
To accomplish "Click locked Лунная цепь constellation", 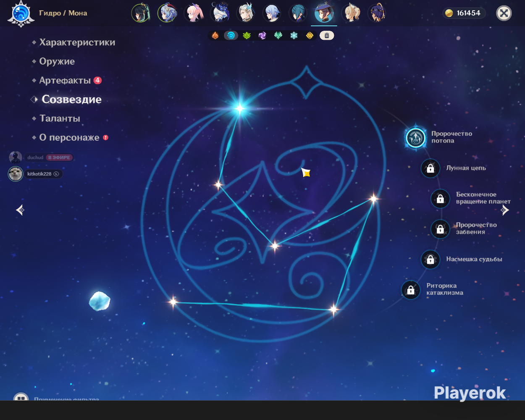I will [430, 168].
